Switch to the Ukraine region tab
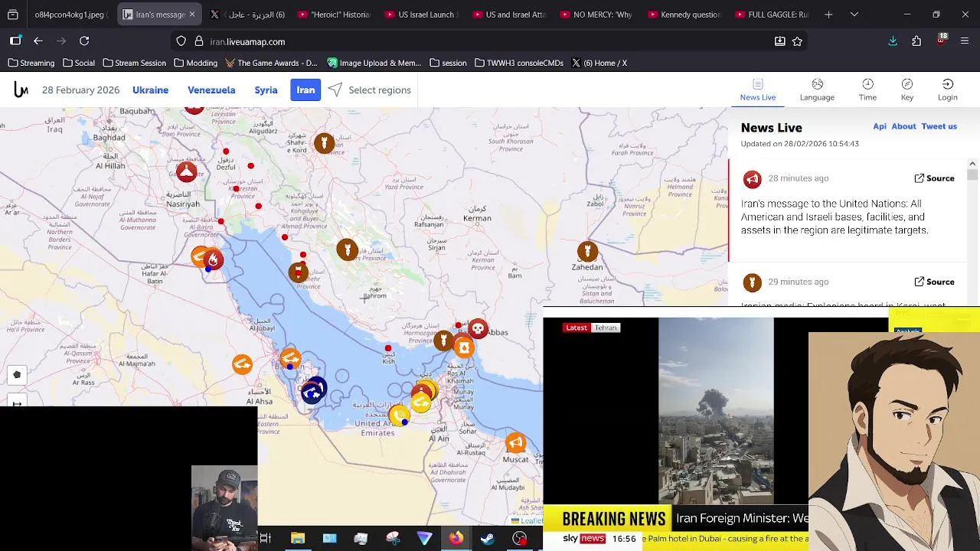The width and height of the screenshot is (980, 551). [150, 90]
